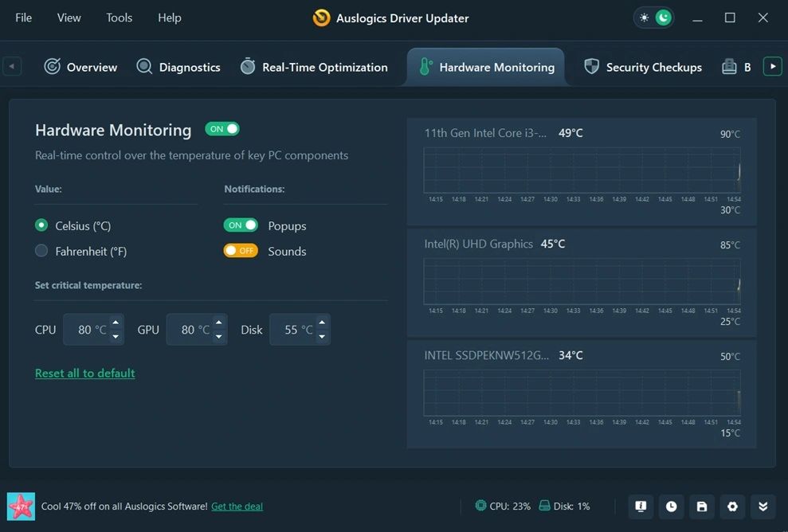Viewport: 788px width, 532px height.
Task: Select the Celsius radio button
Action: tap(41, 225)
